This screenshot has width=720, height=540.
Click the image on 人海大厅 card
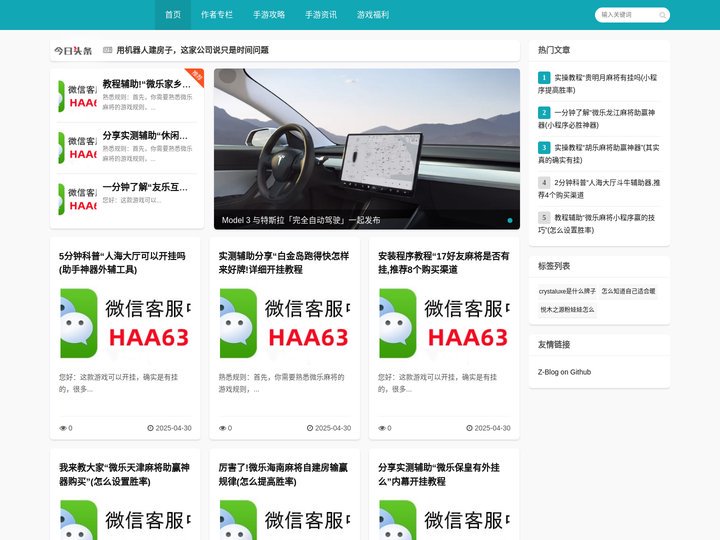point(125,323)
